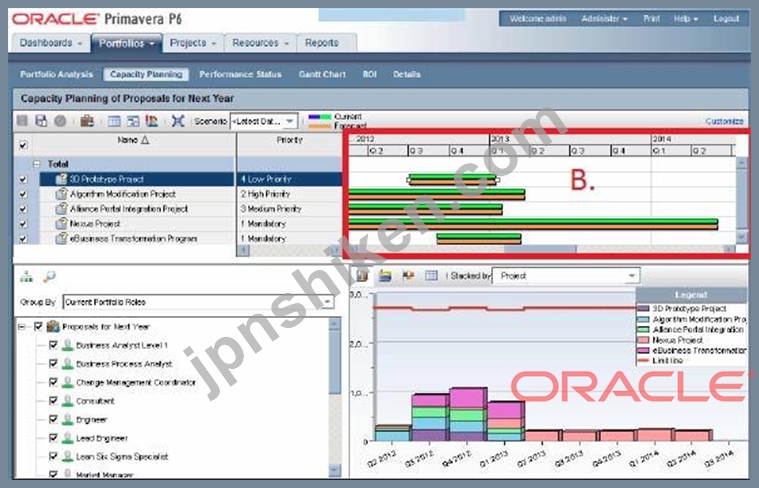Click the magnifier search icon above Group By

point(49,276)
